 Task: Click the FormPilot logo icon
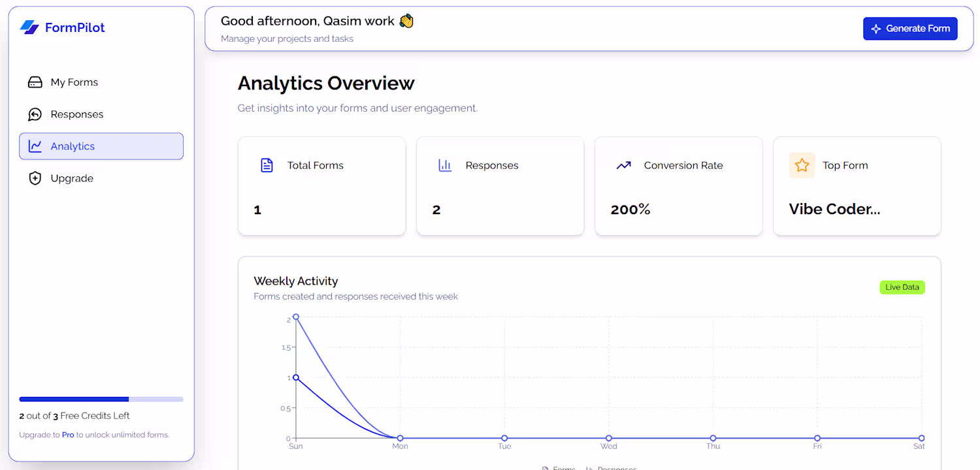29,27
